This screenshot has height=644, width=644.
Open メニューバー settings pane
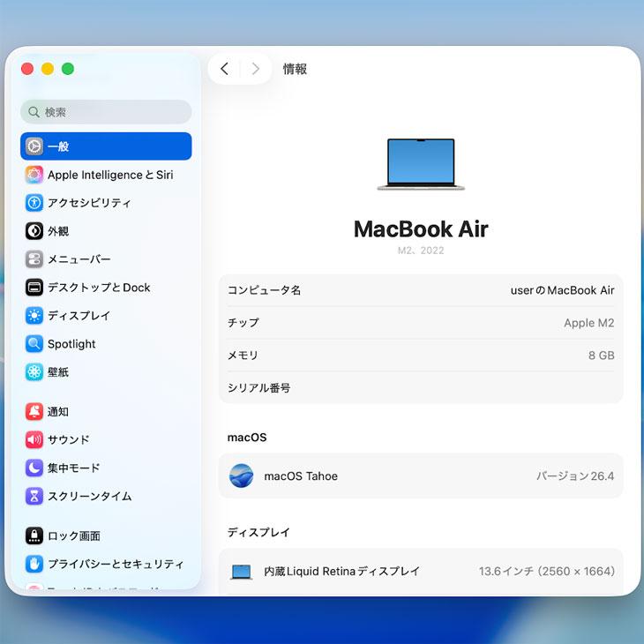pos(106,259)
